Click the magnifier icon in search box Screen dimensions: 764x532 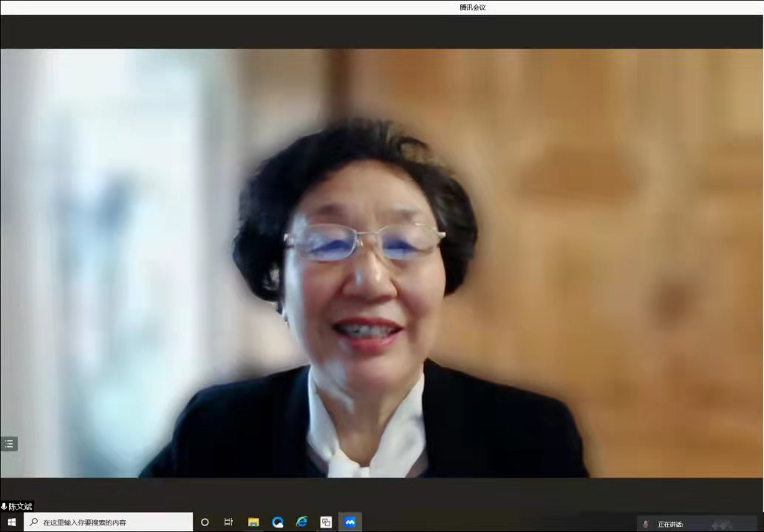[x=34, y=522]
